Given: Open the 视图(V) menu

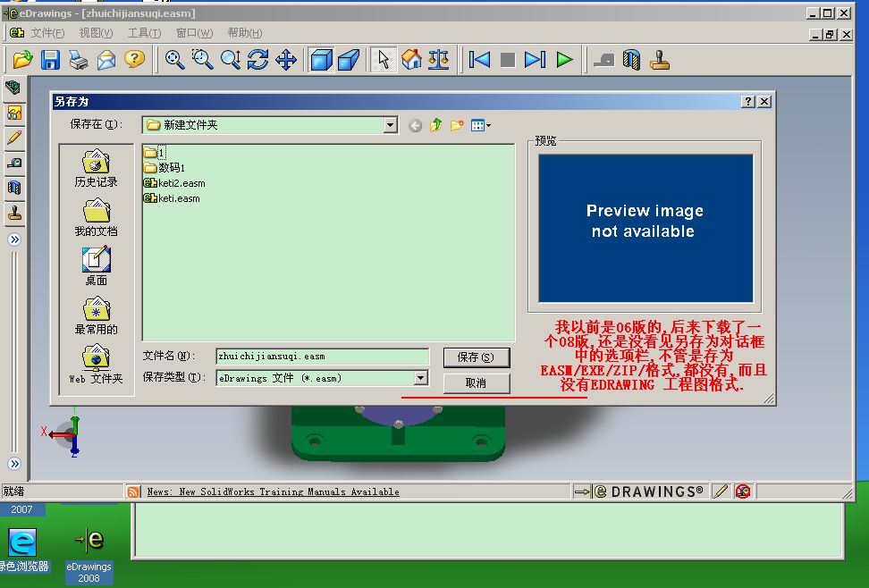Looking at the screenshot, I should [96, 33].
